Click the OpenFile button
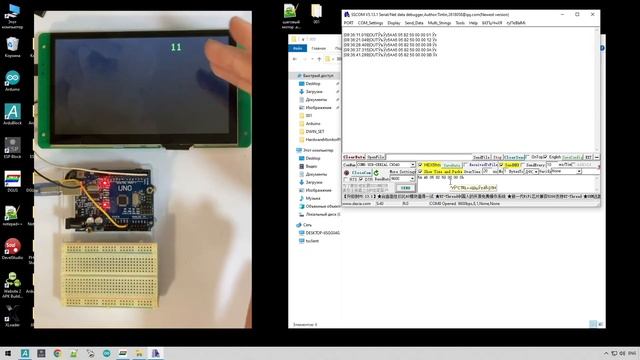This screenshot has width=640, height=360. [376, 157]
